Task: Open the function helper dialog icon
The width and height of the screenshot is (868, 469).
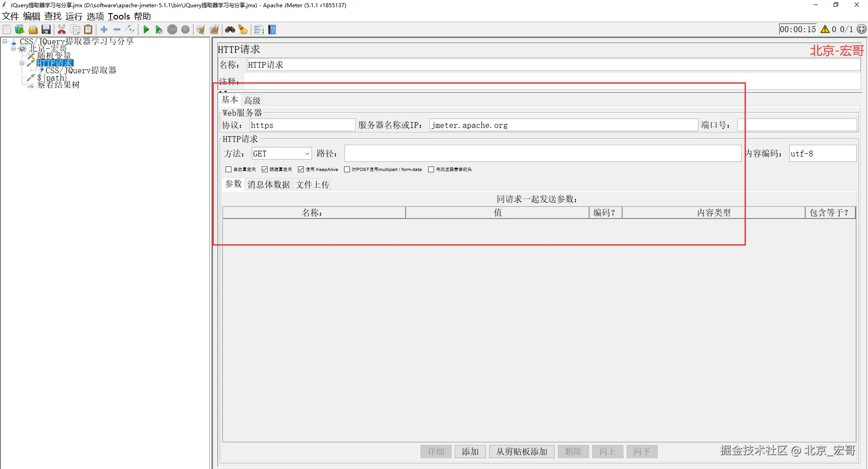Action: pos(259,30)
